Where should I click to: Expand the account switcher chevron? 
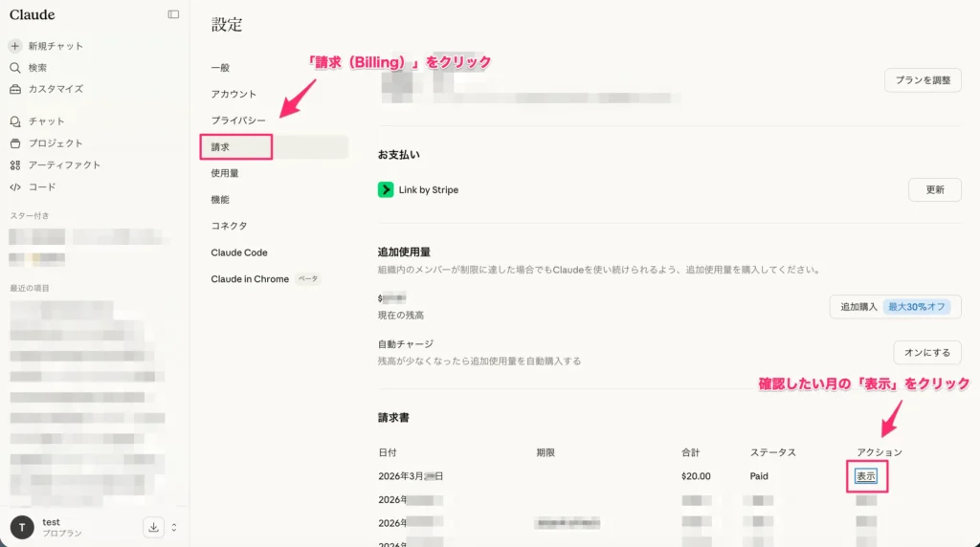174,527
